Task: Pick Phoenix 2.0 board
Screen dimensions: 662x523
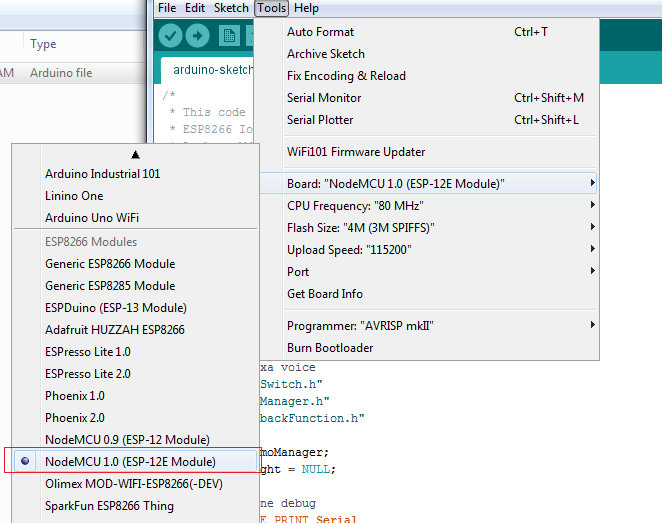Action: [x=136, y=417]
